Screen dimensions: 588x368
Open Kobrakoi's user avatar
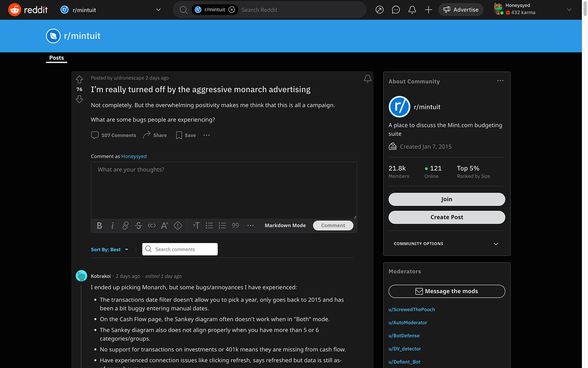coord(82,276)
